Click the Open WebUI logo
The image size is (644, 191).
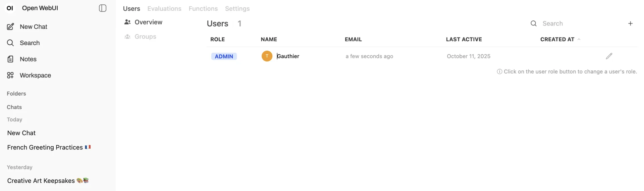(10, 8)
